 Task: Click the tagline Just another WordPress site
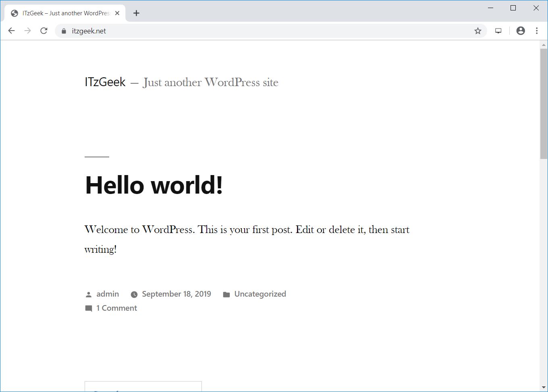(x=210, y=83)
